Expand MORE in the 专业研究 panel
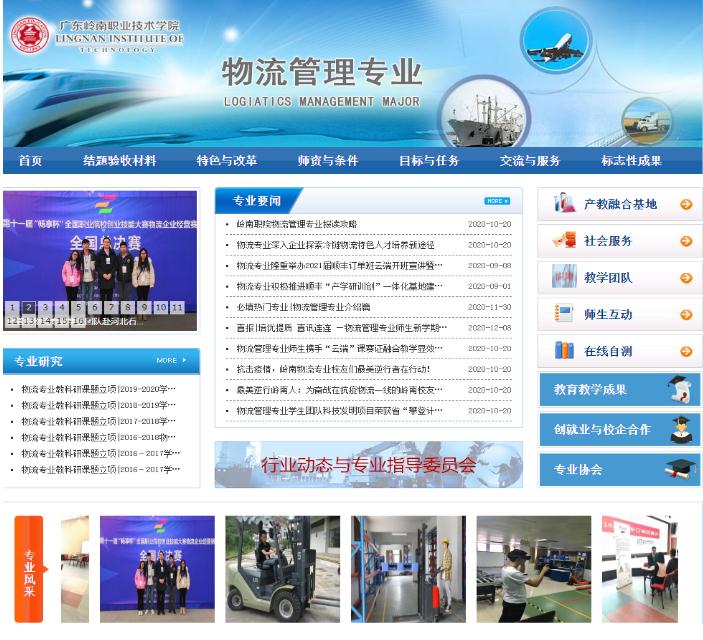The height and width of the screenshot is (640, 703). click(171, 360)
